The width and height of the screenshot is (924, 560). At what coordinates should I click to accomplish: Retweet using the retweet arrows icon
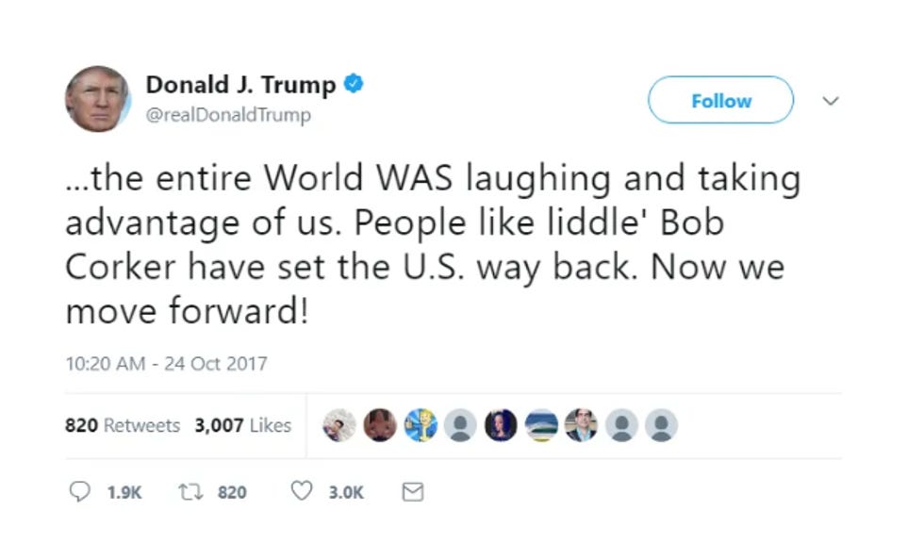(x=190, y=491)
